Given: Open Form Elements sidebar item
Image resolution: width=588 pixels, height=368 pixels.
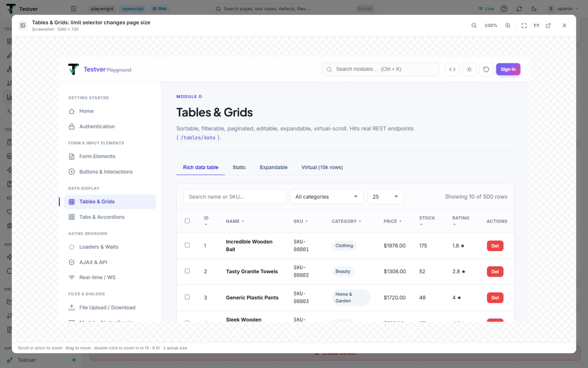Looking at the screenshot, I should point(110,157).
